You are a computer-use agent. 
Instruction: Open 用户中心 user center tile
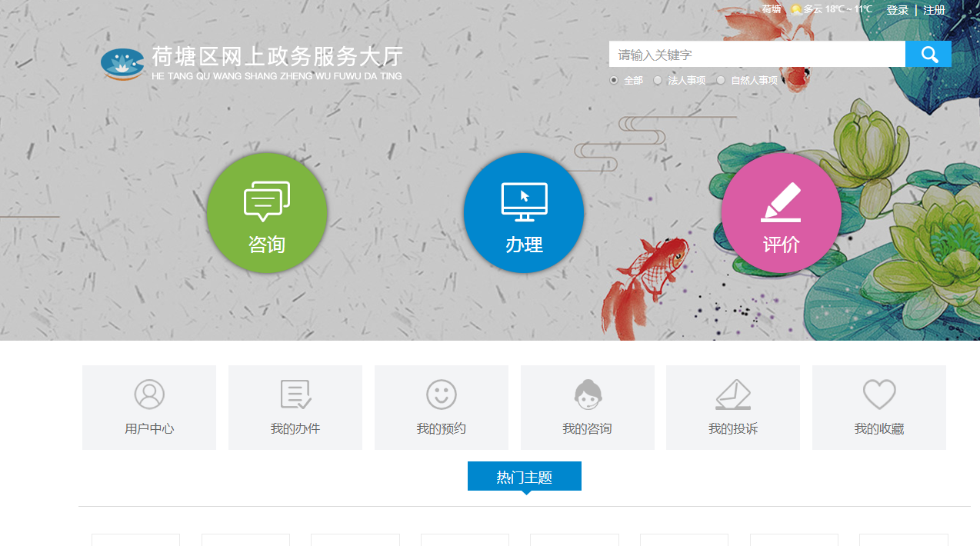point(149,408)
